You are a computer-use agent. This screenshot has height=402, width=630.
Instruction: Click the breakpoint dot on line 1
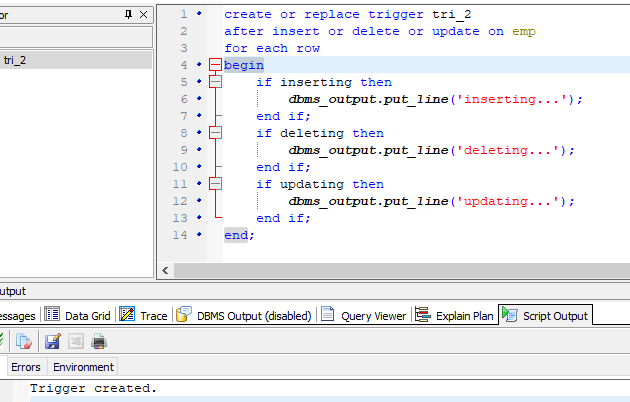pyautogui.click(x=199, y=14)
